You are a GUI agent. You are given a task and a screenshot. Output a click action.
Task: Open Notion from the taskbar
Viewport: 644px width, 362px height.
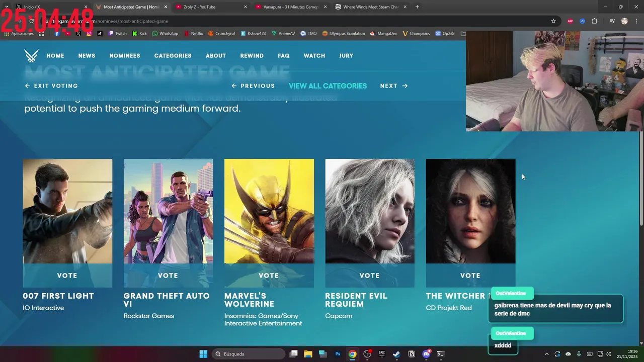[412, 354]
